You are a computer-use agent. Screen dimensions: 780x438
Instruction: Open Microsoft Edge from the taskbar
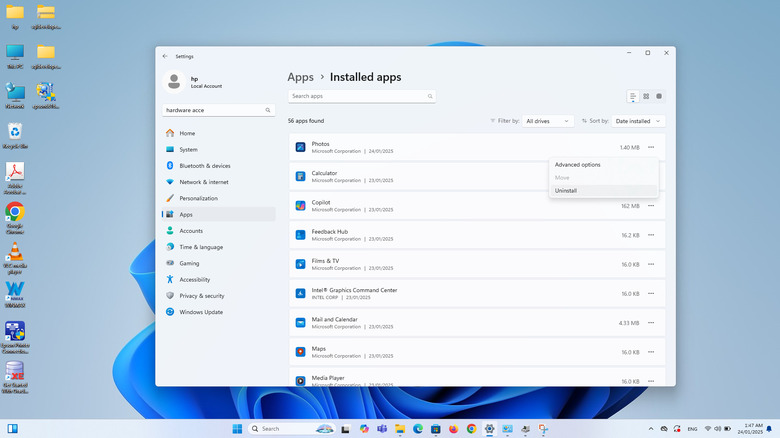click(418, 428)
